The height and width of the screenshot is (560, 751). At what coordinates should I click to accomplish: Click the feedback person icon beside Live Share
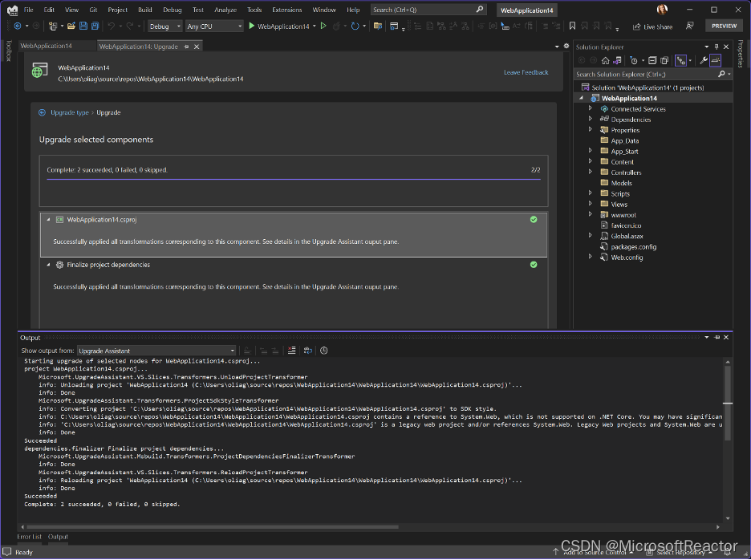coord(690,26)
